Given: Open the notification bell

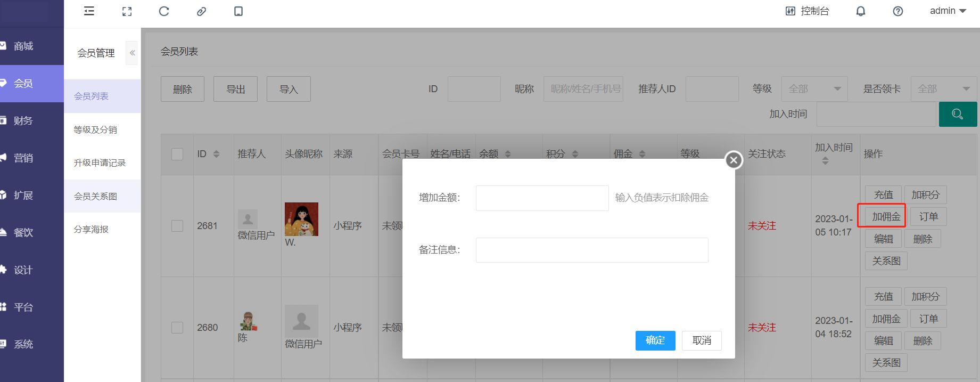Looking at the screenshot, I should click(860, 11).
